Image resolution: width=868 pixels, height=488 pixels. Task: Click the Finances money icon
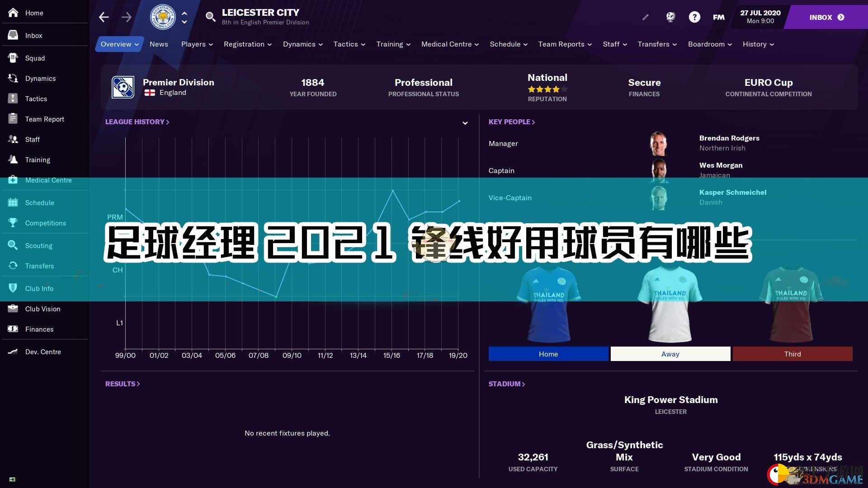click(13, 329)
